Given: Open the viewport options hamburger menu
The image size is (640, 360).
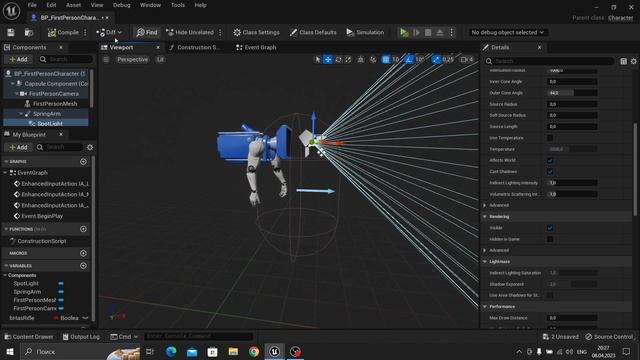Looking at the screenshot, I should pos(106,60).
